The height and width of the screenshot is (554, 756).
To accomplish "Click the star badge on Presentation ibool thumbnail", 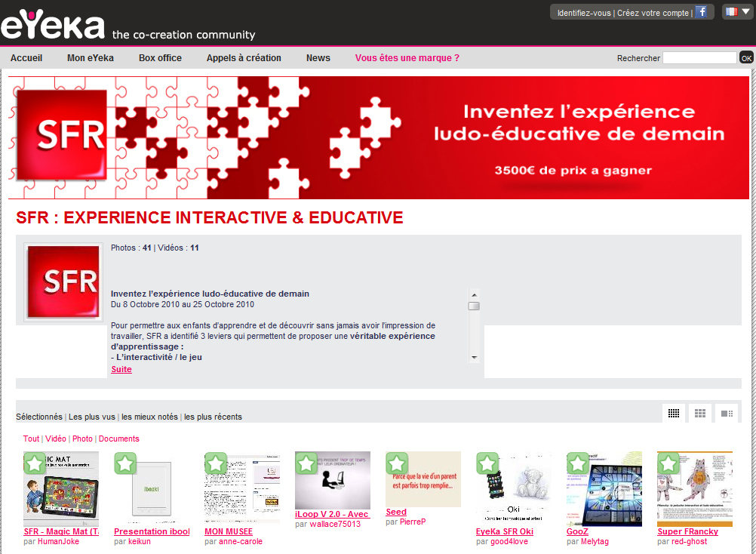I will [x=125, y=463].
